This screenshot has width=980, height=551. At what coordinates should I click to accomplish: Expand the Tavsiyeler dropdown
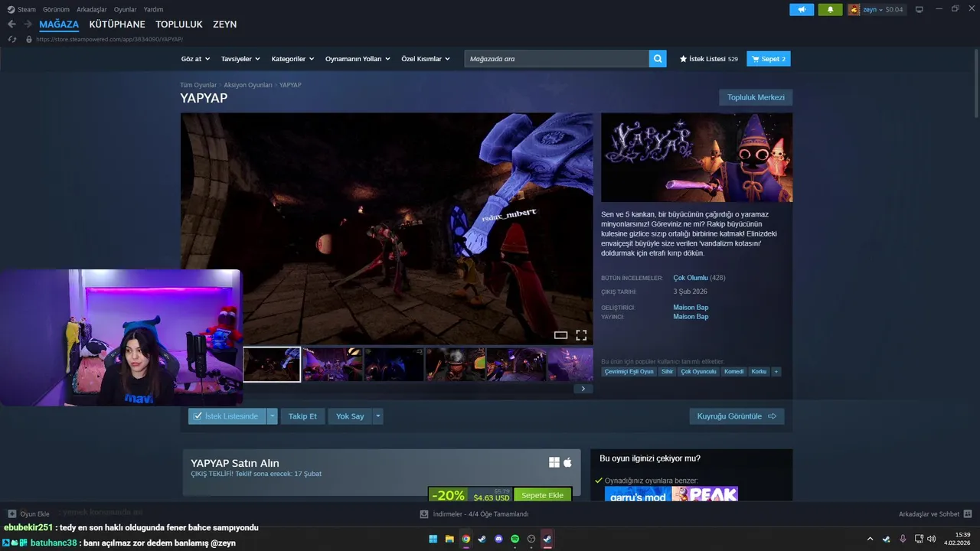click(240, 59)
